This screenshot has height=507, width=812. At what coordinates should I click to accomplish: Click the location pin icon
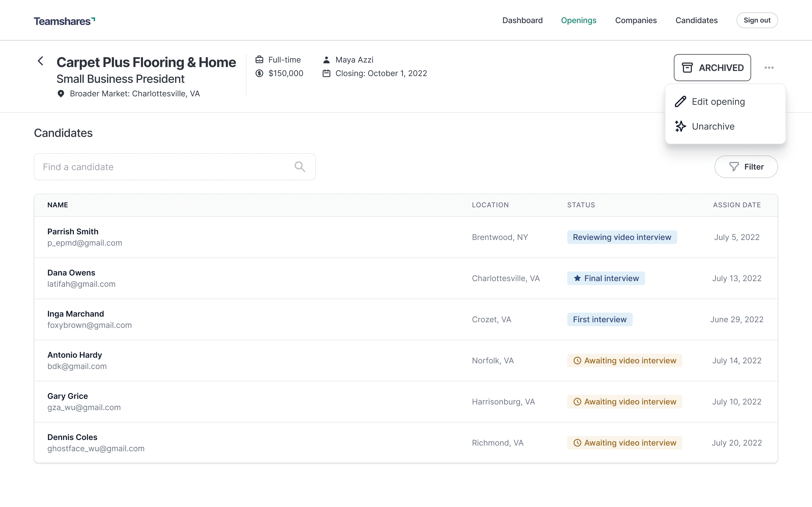[x=61, y=94]
